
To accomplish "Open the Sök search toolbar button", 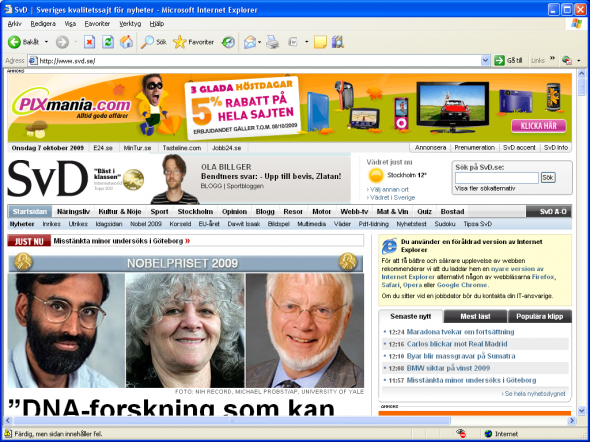I will pyautogui.click(x=154, y=42).
